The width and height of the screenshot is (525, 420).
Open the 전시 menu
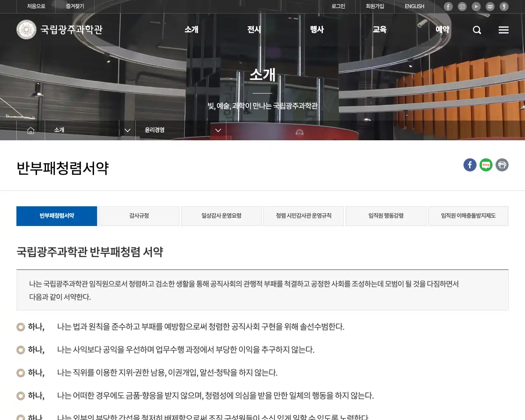pos(254,30)
